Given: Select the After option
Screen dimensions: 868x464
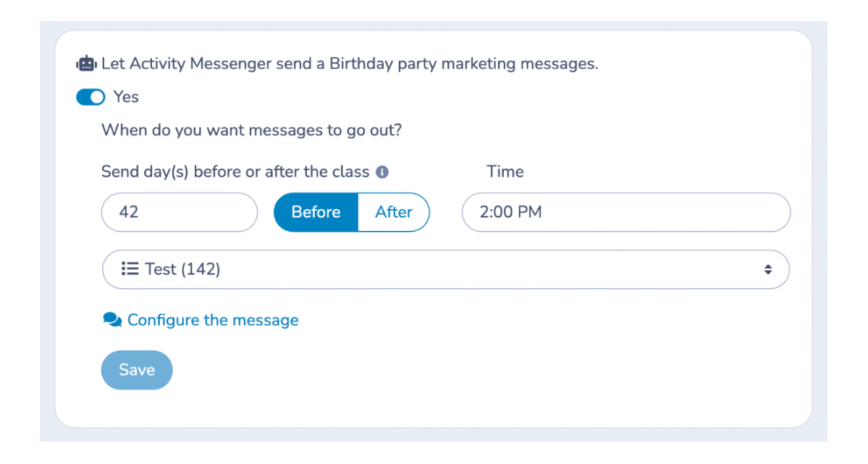Looking at the screenshot, I should pos(393,212).
